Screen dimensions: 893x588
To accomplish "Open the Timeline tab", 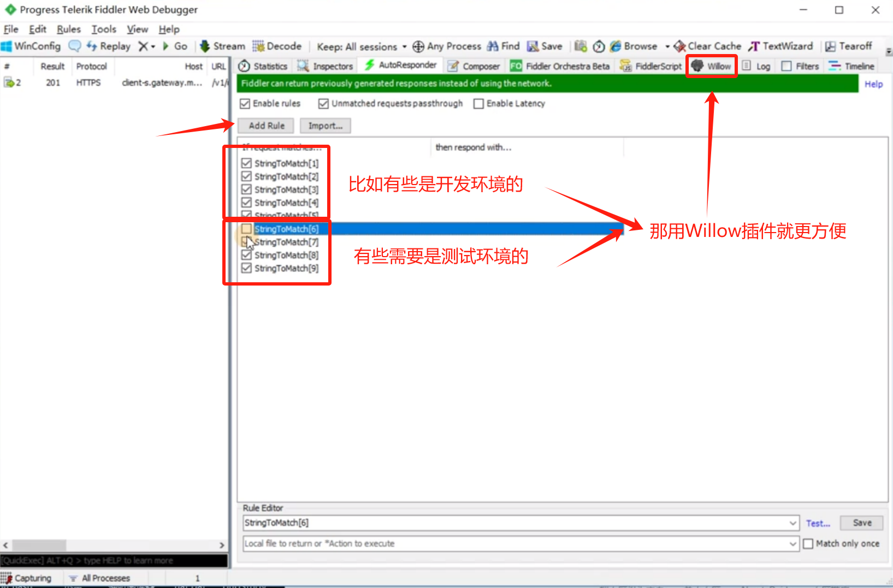I will pyautogui.click(x=851, y=66).
